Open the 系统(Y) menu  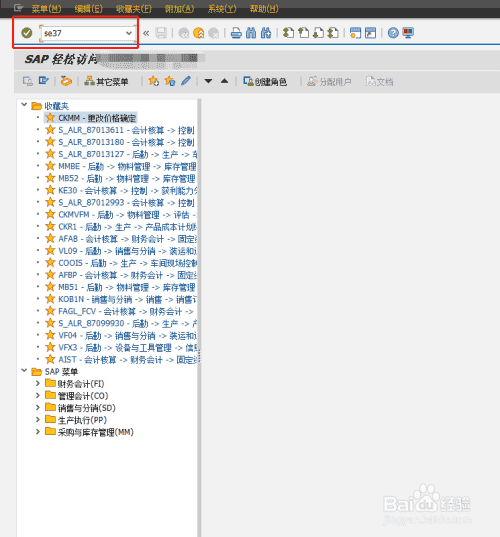[222, 9]
